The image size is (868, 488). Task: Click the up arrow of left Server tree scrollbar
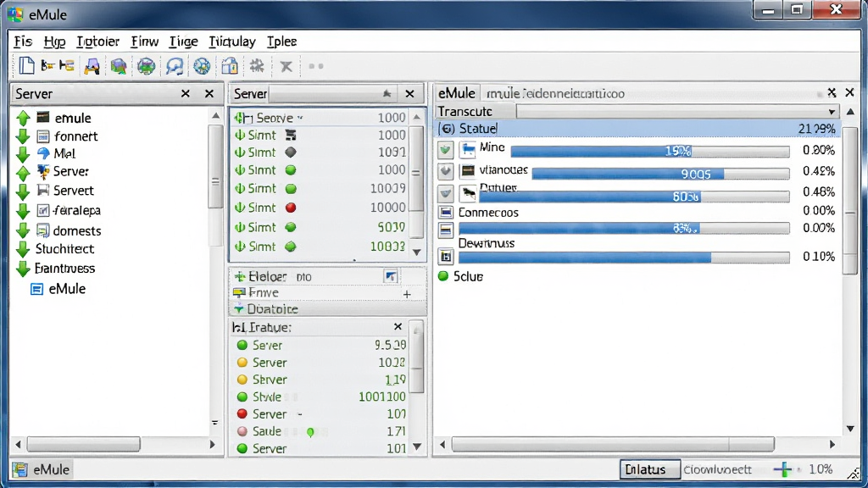[215, 115]
